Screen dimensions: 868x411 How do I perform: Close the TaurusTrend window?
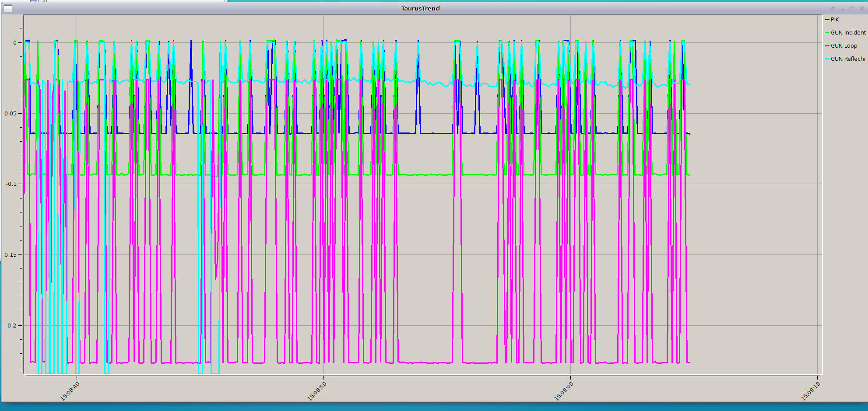[x=862, y=8]
